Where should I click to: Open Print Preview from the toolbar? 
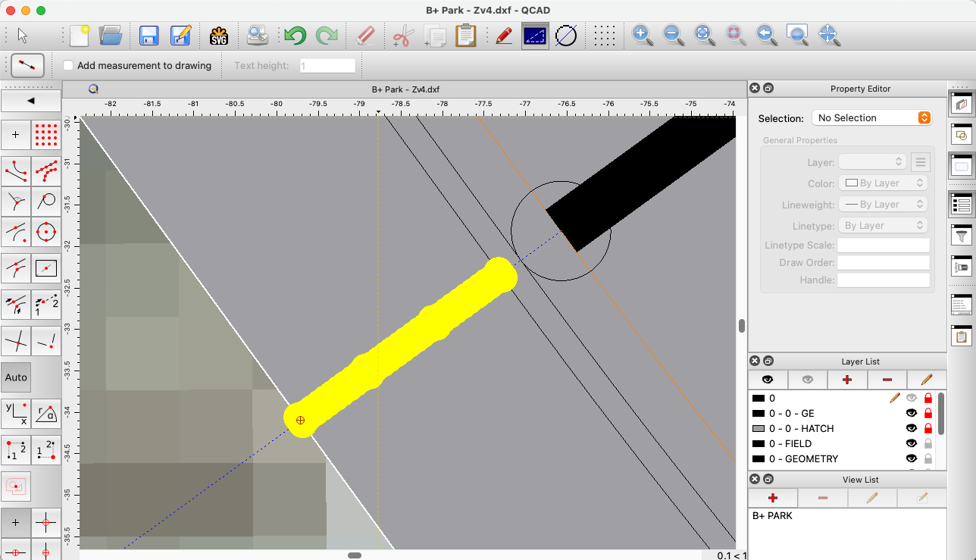click(257, 36)
